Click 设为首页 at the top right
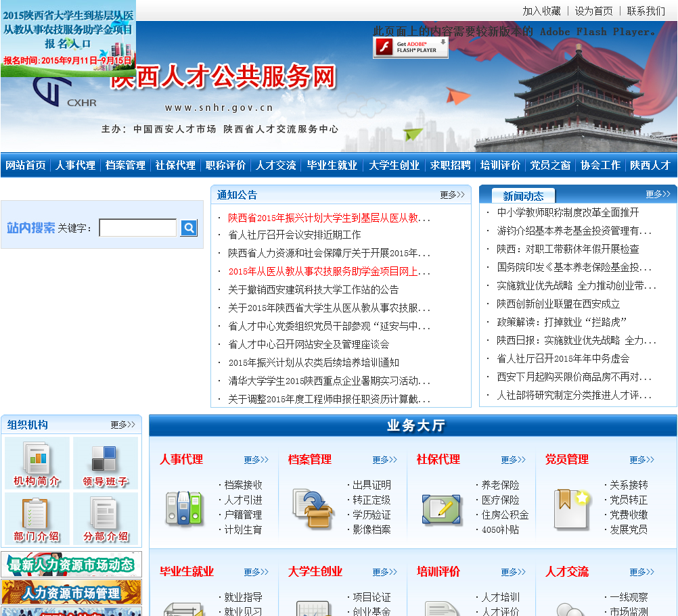The image size is (678, 616). (x=593, y=11)
